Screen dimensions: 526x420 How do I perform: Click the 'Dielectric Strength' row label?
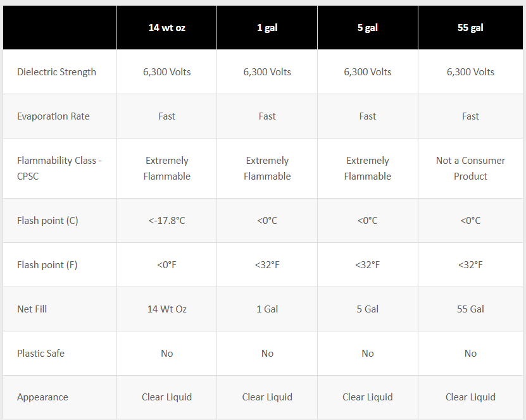[56, 72]
